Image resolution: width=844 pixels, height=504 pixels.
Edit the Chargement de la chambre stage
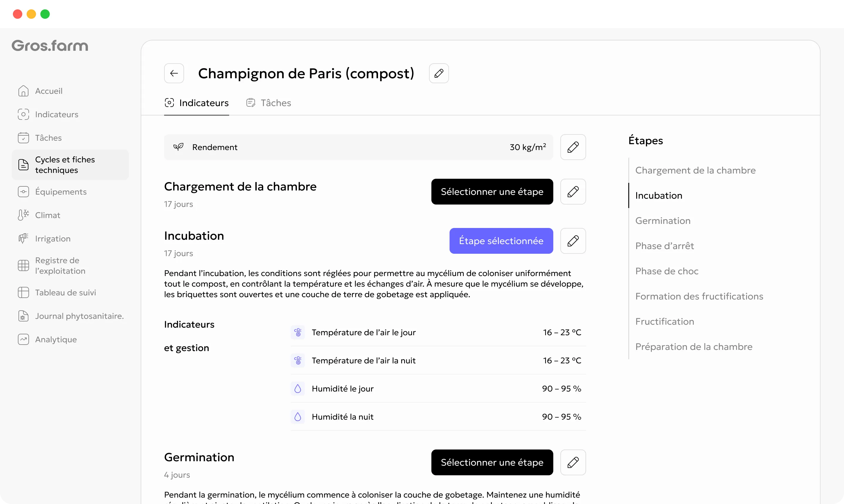[573, 192]
